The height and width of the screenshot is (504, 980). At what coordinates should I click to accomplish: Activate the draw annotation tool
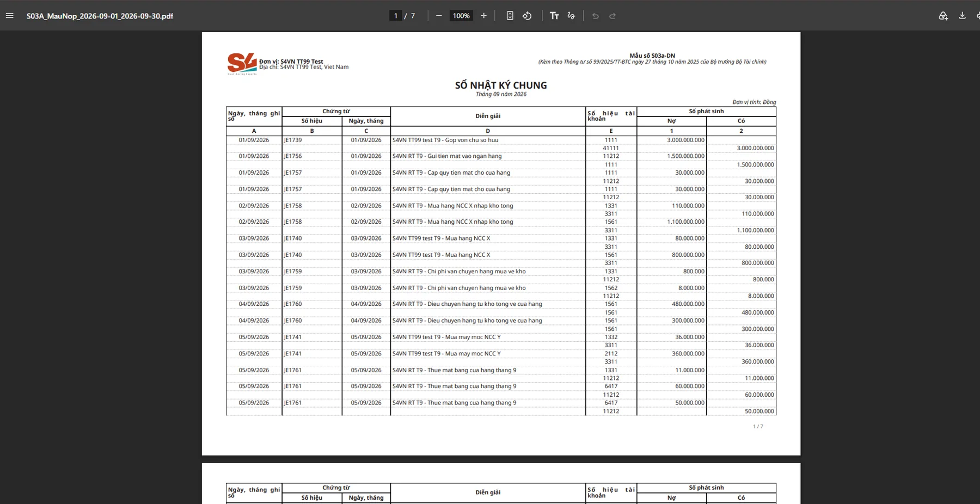point(571,16)
